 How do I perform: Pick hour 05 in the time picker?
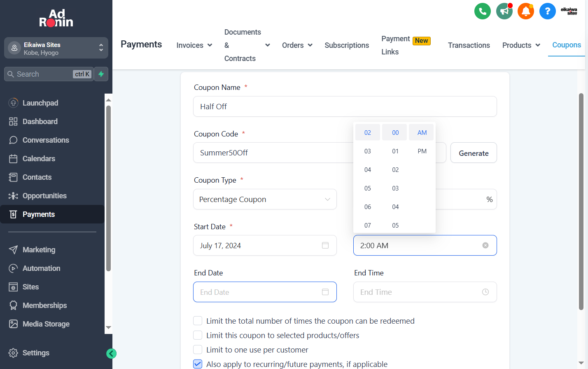[x=368, y=188]
